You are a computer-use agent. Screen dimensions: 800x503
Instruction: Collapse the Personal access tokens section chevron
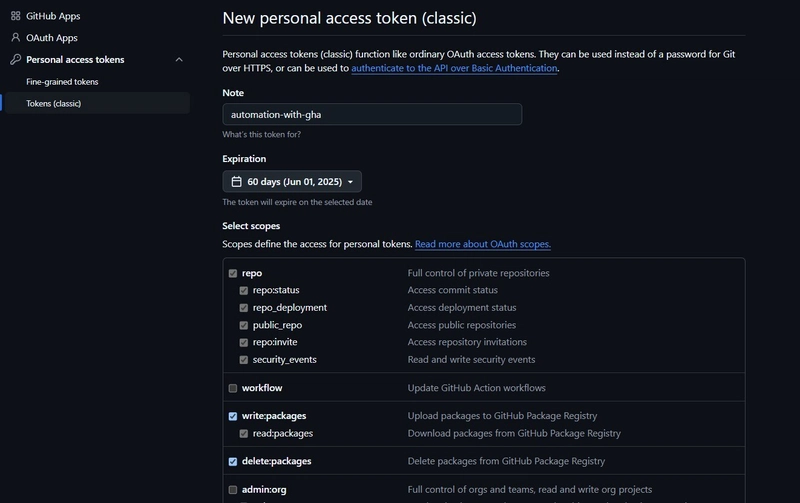179,60
